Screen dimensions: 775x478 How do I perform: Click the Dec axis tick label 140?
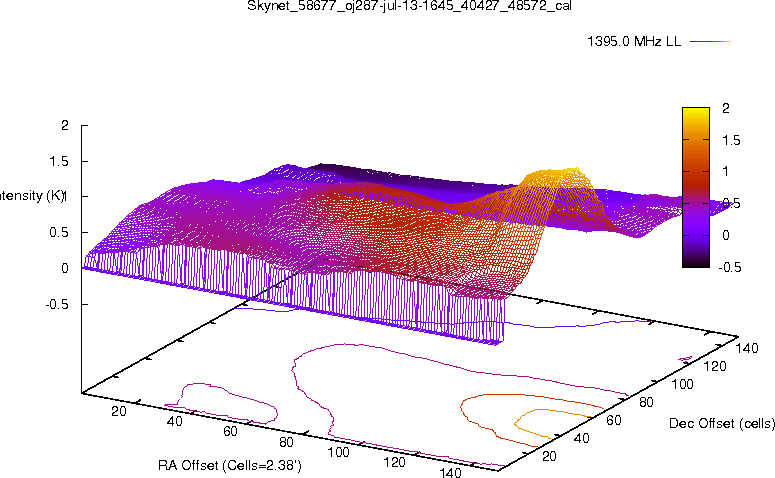747,348
